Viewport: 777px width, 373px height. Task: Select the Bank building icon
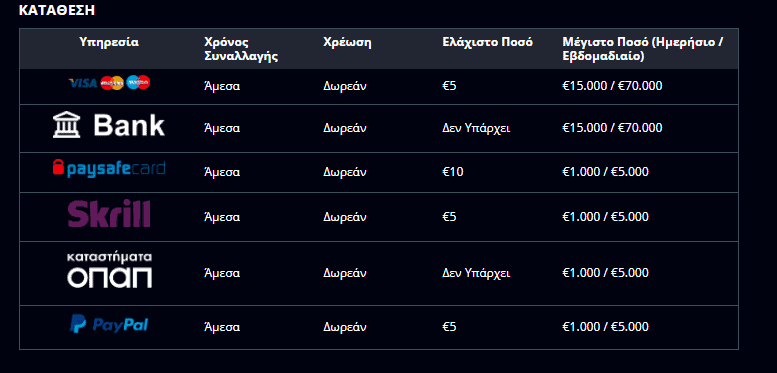click(x=66, y=125)
